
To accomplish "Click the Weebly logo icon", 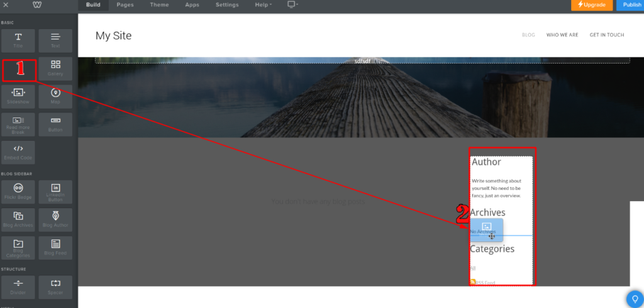I will [36, 5].
